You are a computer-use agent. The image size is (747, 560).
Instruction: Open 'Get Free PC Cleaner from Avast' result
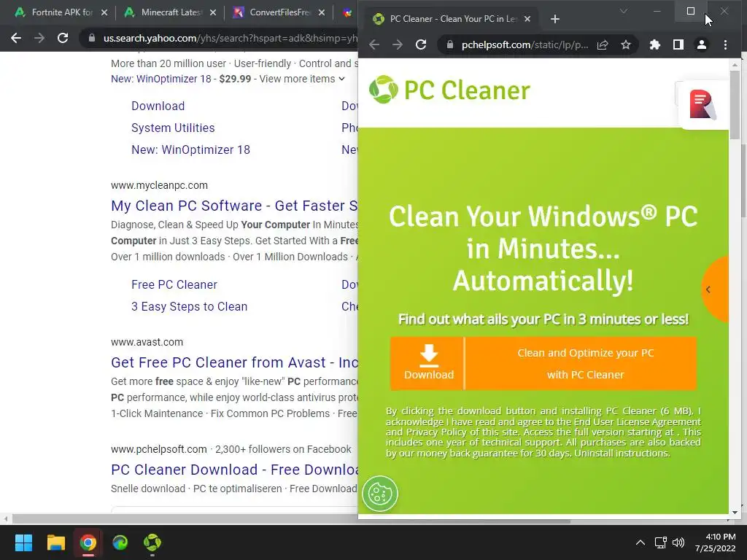234,362
